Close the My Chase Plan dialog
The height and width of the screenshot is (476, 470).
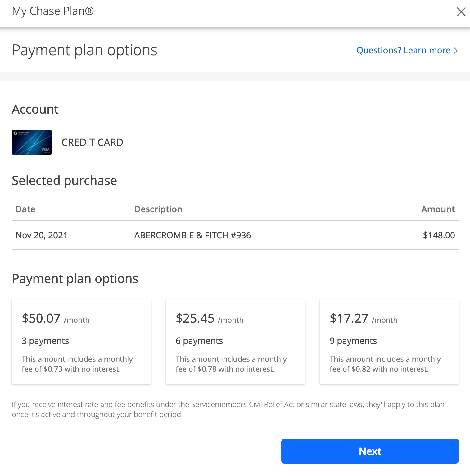461,12
